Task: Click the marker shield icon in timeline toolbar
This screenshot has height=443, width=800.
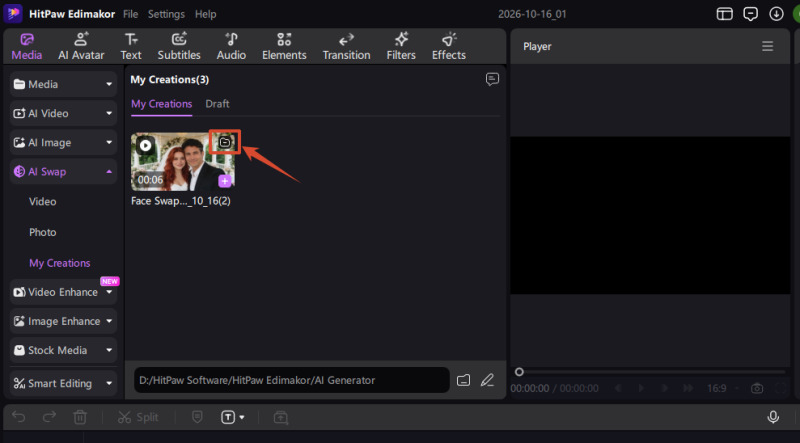Action: click(x=197, y=417)
